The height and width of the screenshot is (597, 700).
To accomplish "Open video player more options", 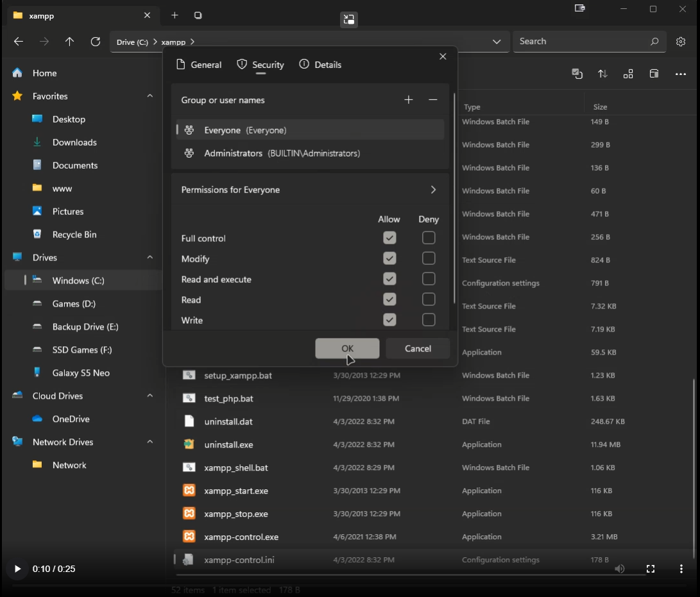I will tap(681, 568).
